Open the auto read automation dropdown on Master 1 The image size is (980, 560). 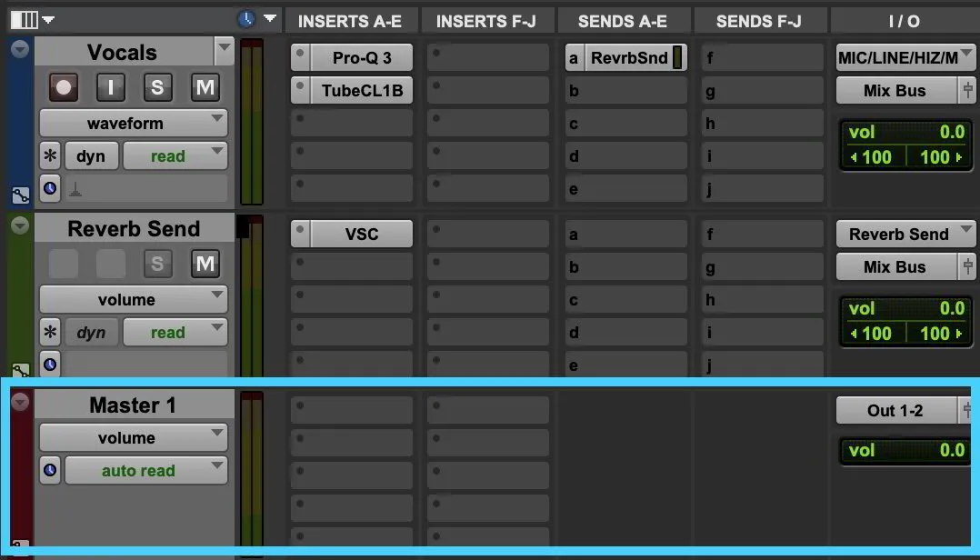[145, 470]
